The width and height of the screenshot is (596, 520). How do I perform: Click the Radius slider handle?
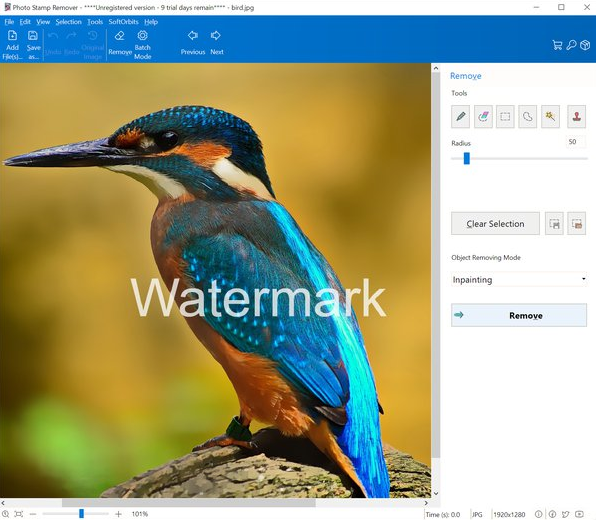pyautogui.click(x=467, y=159)
